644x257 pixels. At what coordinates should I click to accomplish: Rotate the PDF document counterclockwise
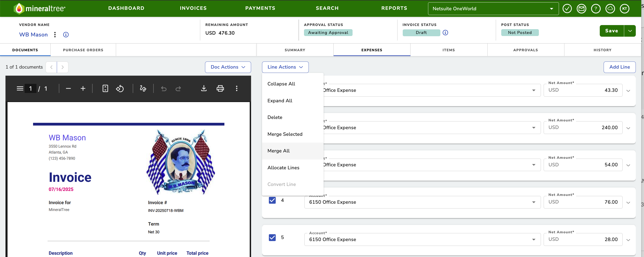(x=120, y=88)
